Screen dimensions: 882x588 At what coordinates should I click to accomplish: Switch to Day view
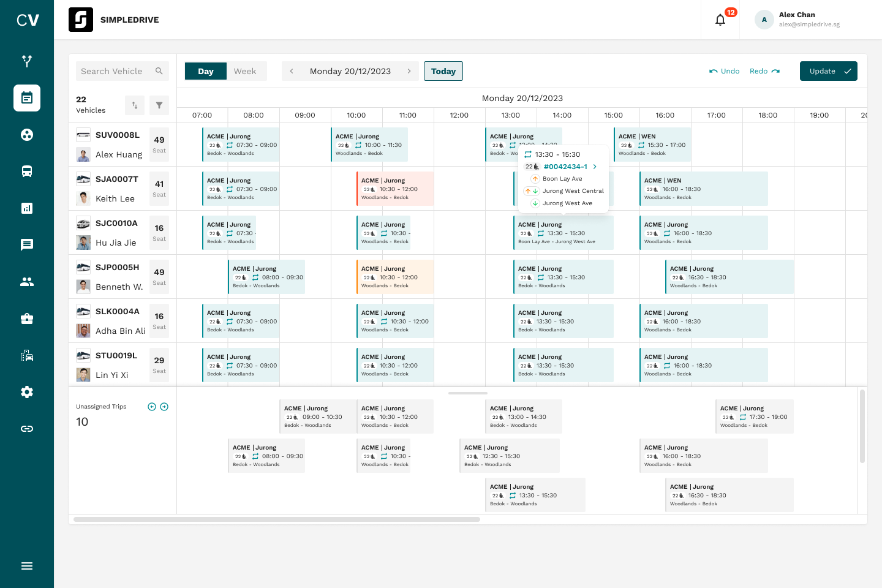click(x=206, y=71)
